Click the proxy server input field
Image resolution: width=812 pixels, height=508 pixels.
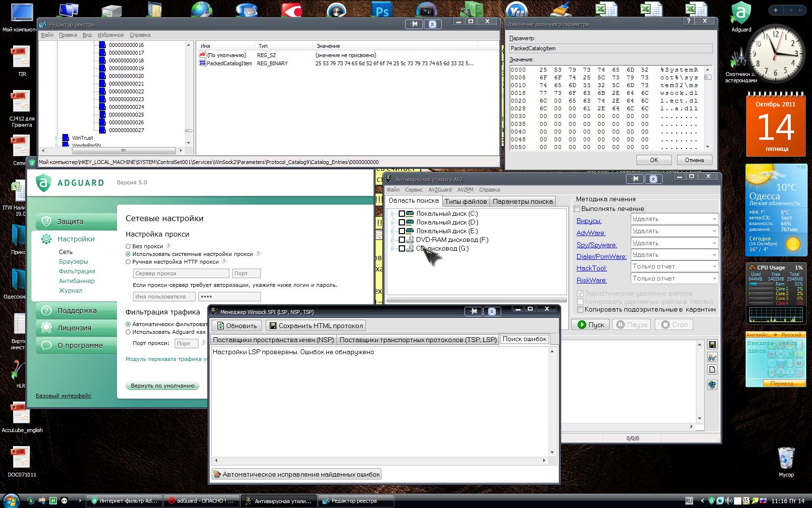181,273
